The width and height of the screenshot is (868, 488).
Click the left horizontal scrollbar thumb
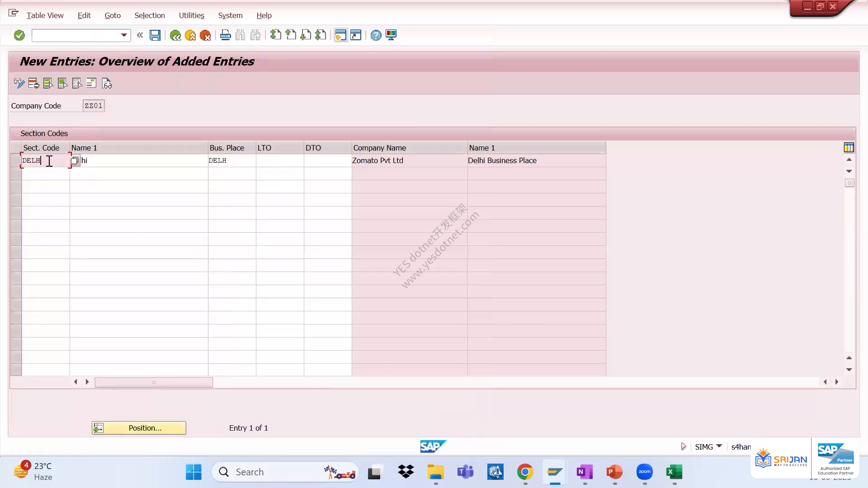click(154, 382)
